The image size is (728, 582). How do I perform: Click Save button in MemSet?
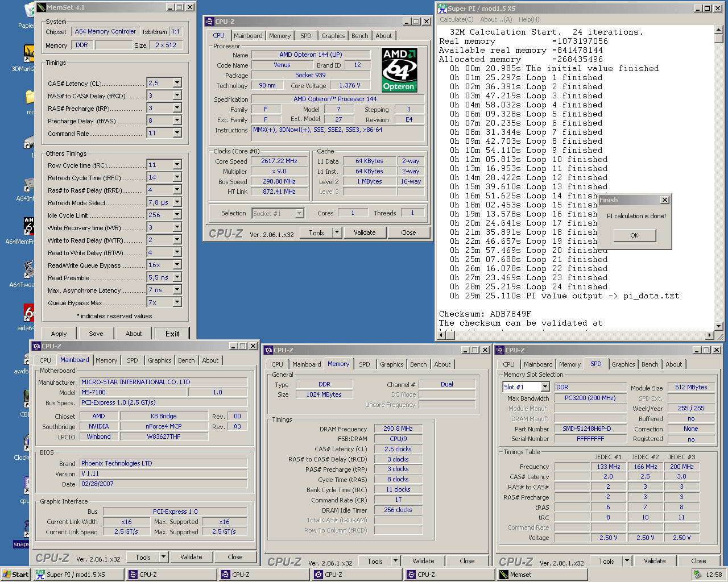(96, 334)
